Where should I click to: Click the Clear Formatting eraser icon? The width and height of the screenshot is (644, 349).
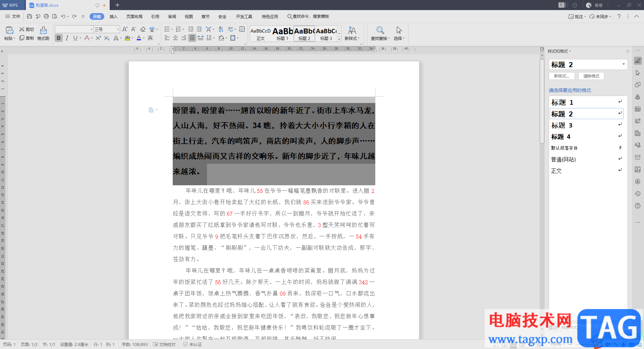[x=143, y=29]
